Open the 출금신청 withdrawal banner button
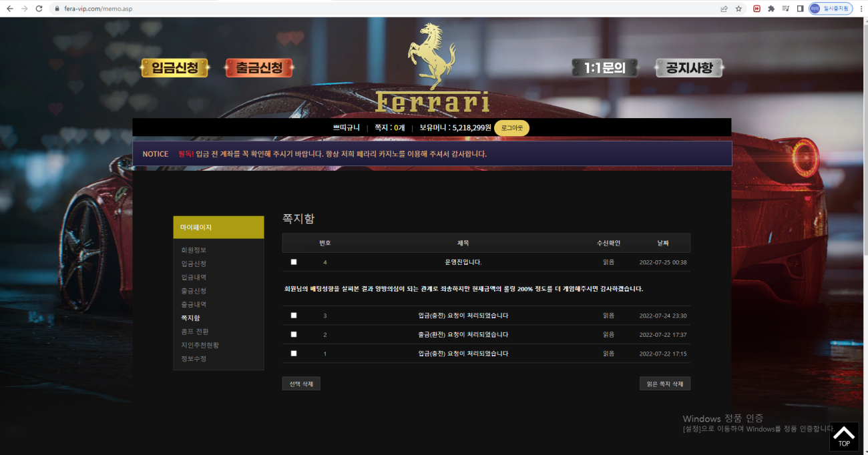 259,67
